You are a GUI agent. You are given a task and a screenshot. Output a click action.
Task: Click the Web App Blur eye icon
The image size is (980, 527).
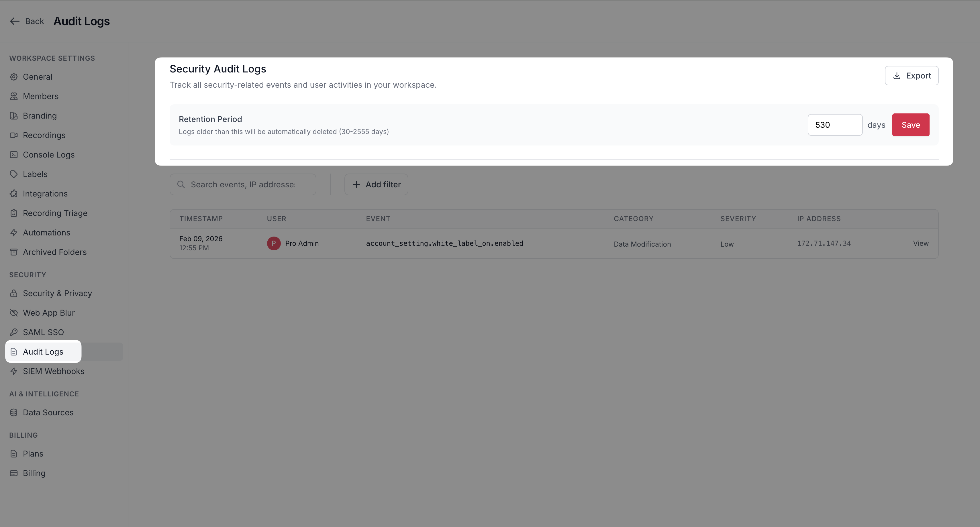pyautogui.click(x=14, y=312)
